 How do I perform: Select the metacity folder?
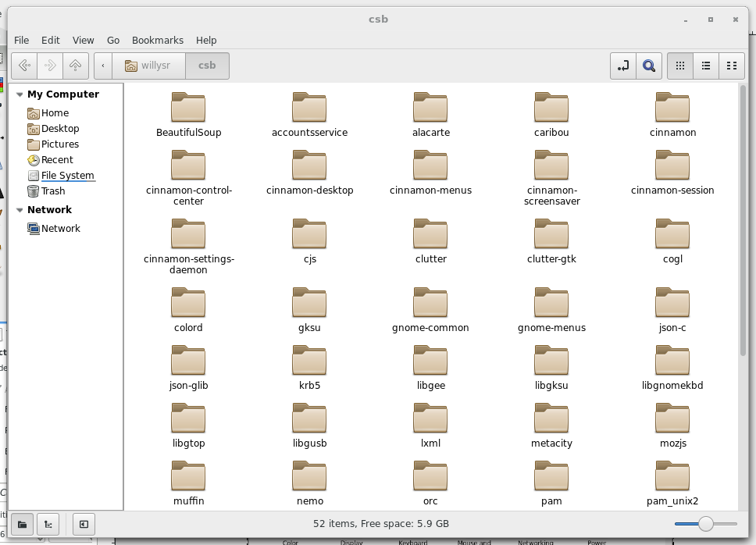(551, 426)
